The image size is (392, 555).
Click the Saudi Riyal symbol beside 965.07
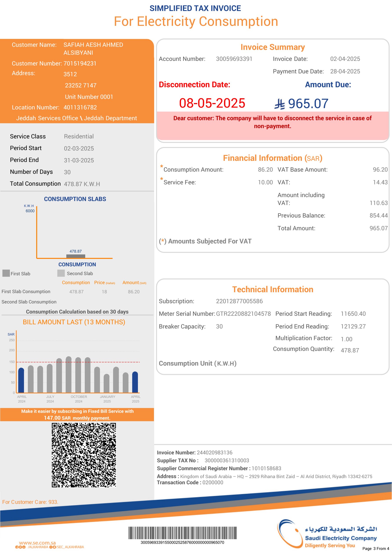pyautogui.click(x=280, y=104)
